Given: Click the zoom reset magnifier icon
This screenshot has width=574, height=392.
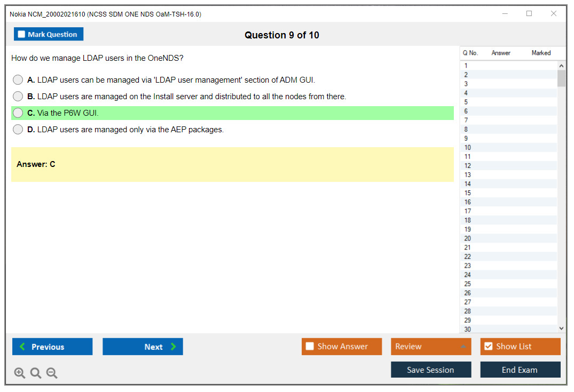Looking at the screenshot, I should point(36,373).
